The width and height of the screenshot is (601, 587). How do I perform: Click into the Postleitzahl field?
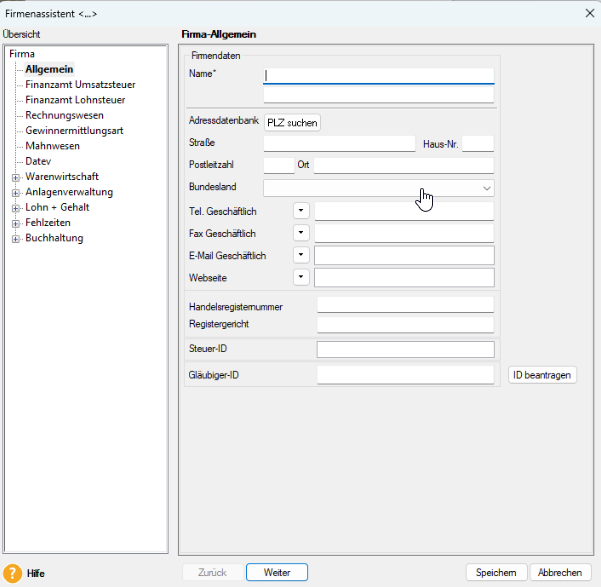coord(279,166)
